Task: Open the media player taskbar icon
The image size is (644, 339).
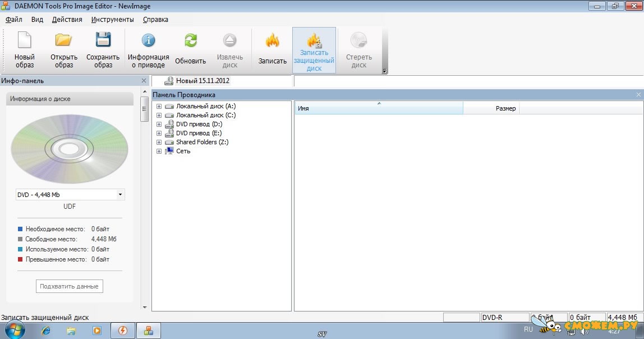Action: coord(97,331)
